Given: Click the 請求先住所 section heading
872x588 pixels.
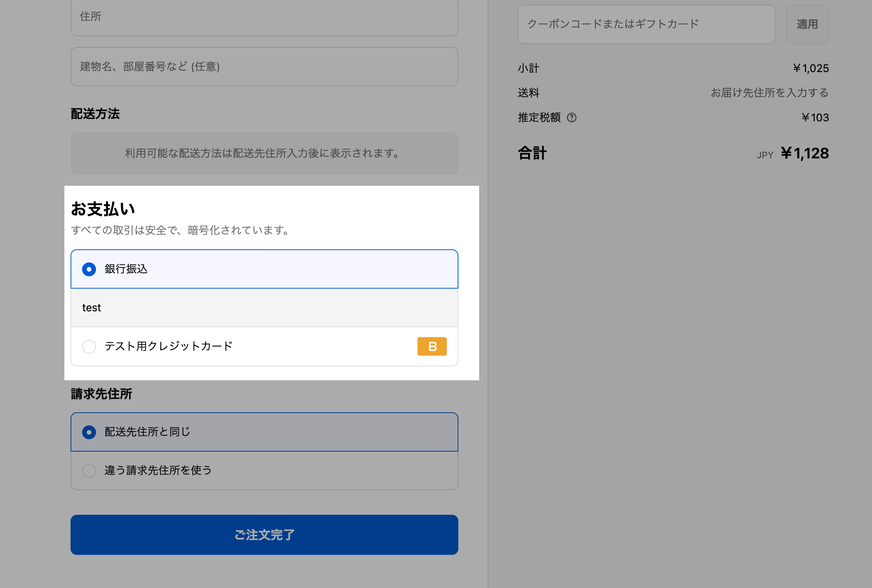Looking at the screenshot, I should tap(101, 394).
